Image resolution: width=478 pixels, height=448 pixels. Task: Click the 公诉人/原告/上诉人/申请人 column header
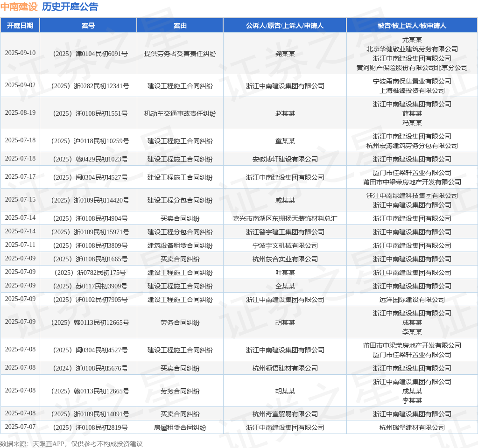click(285, 26)
